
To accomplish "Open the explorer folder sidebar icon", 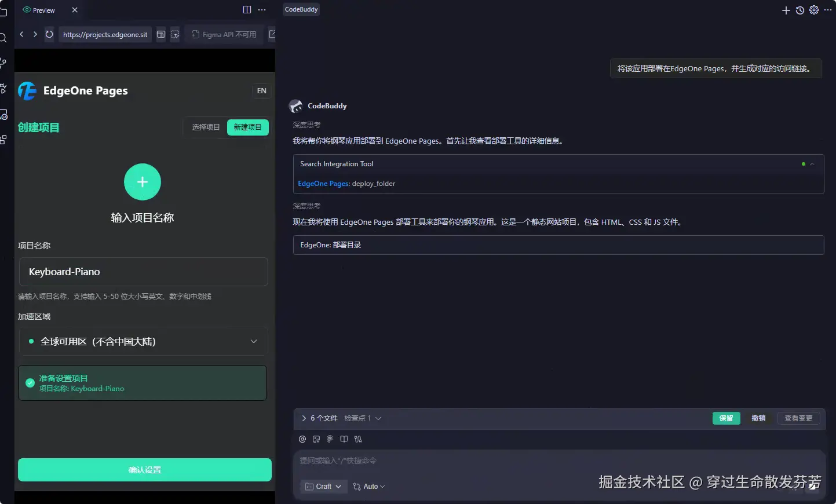I will tap(3, 12).
